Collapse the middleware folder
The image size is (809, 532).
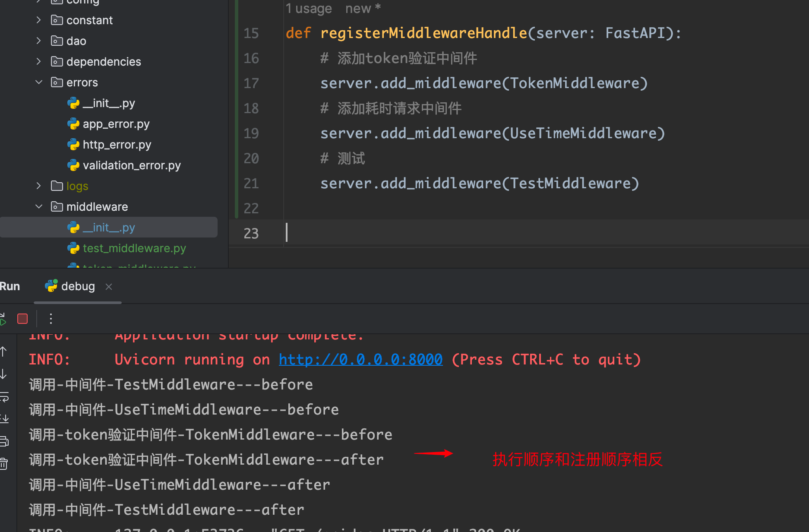(x=39, y=207)
